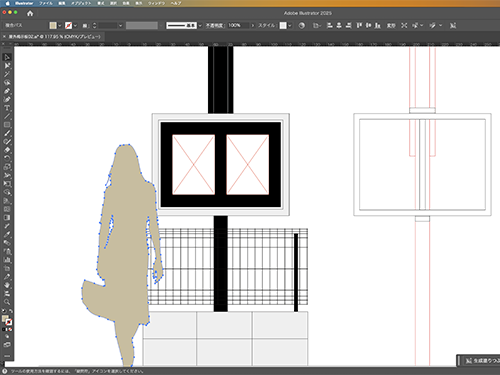Select the Paintbrush tool
The image size is (500, 375).
pyautogui.click(x=7, y=133)
